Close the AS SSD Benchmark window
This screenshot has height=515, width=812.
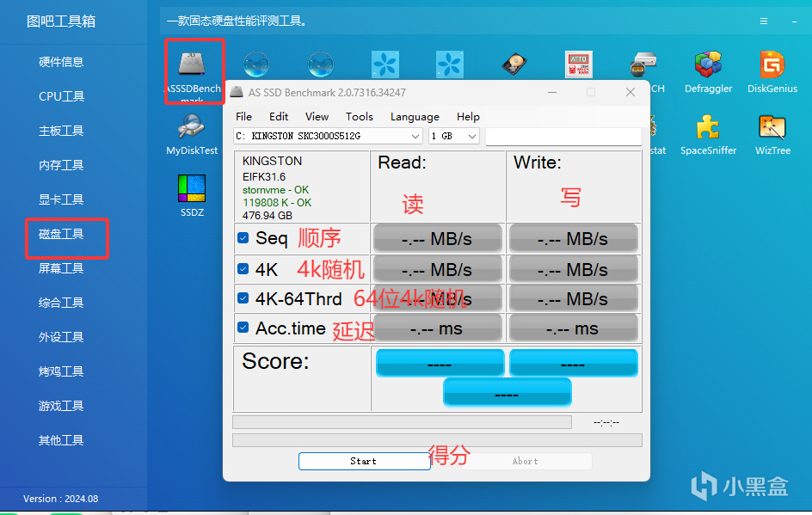(x=631, y=92)
